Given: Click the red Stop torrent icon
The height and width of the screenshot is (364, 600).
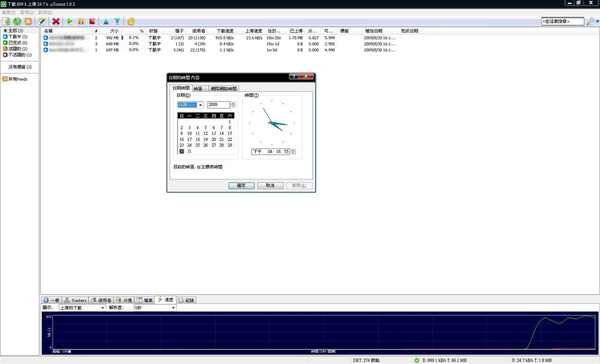Looking at the screenshot, I should pyautogui.click(x=92, y=21).
